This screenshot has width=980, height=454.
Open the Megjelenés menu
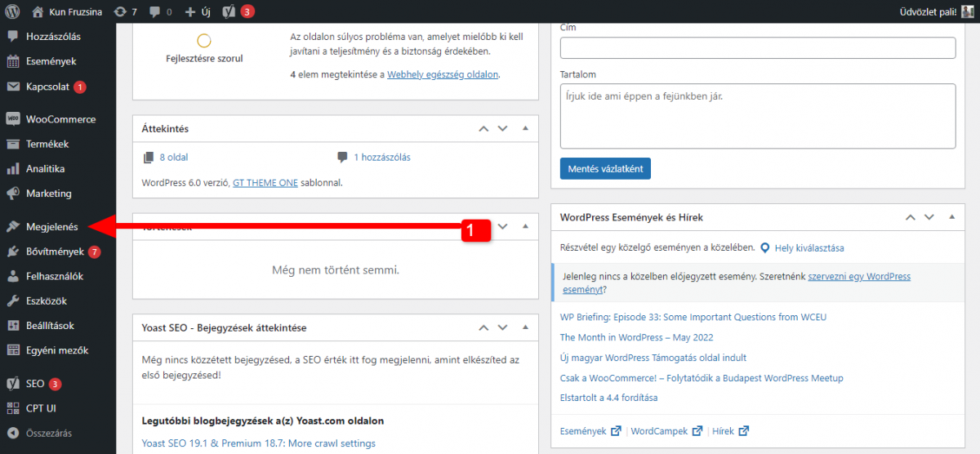(x=51, y=226)
